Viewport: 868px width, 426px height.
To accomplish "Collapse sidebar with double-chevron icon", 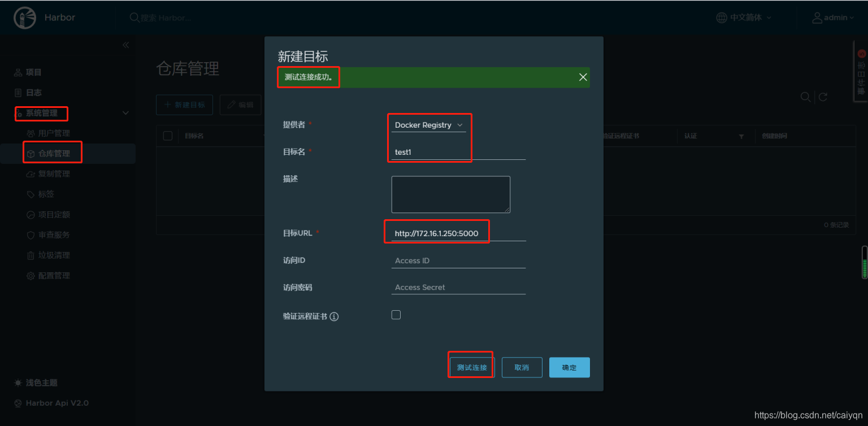I will tap(125, 45).
